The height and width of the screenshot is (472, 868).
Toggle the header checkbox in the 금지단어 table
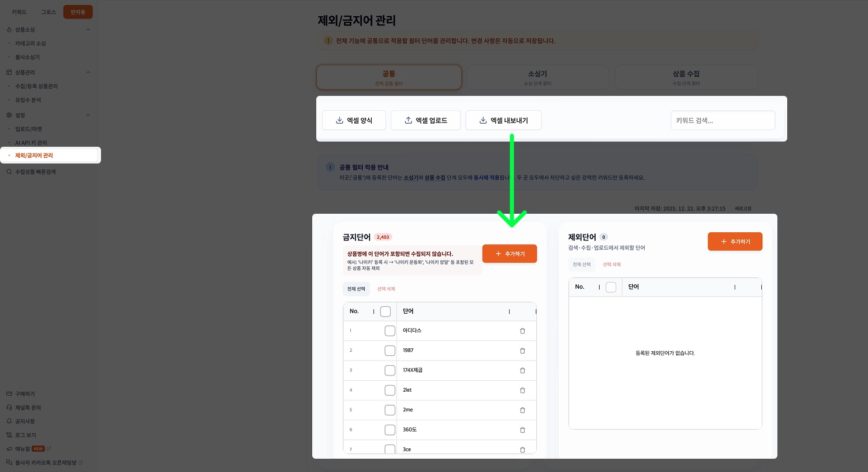coord(386,312)
